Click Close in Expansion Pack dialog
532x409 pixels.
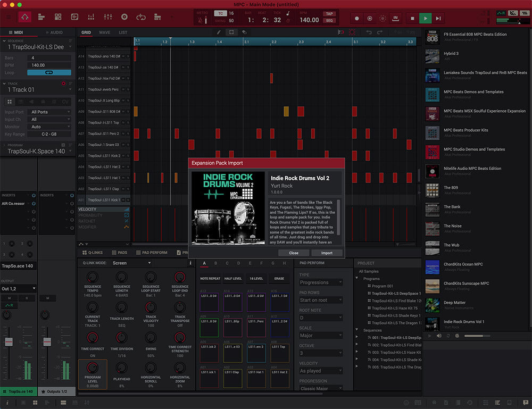click(x=294, y=253)
